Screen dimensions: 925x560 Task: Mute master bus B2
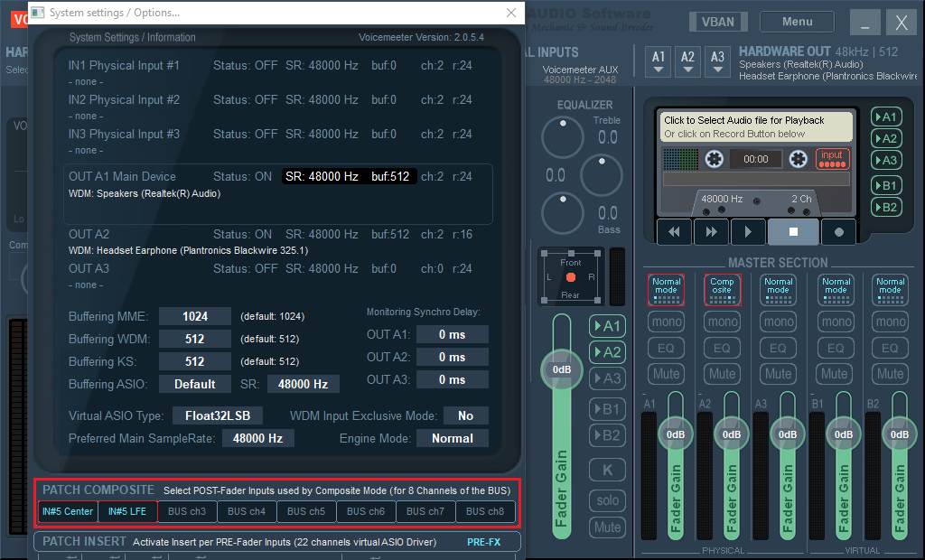pyautogui.click(x=890, y=374)
